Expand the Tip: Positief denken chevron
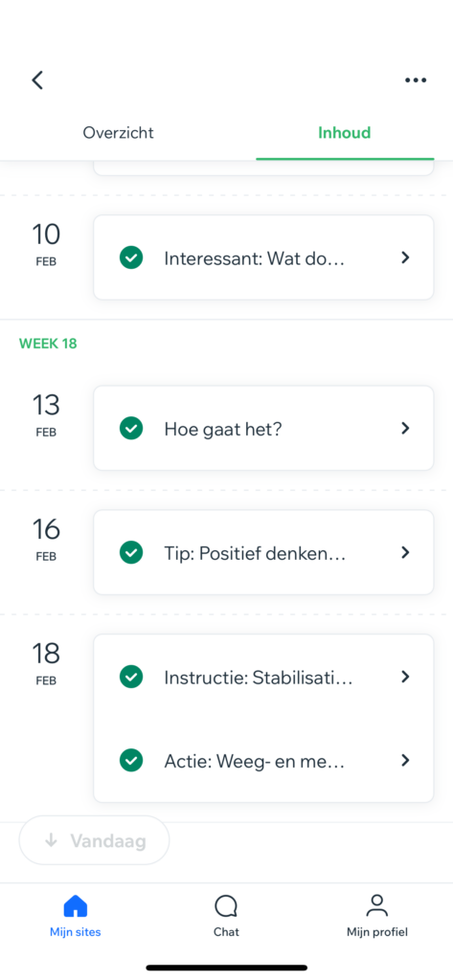This screenshot has width=453, height=980. coord(405,552)
